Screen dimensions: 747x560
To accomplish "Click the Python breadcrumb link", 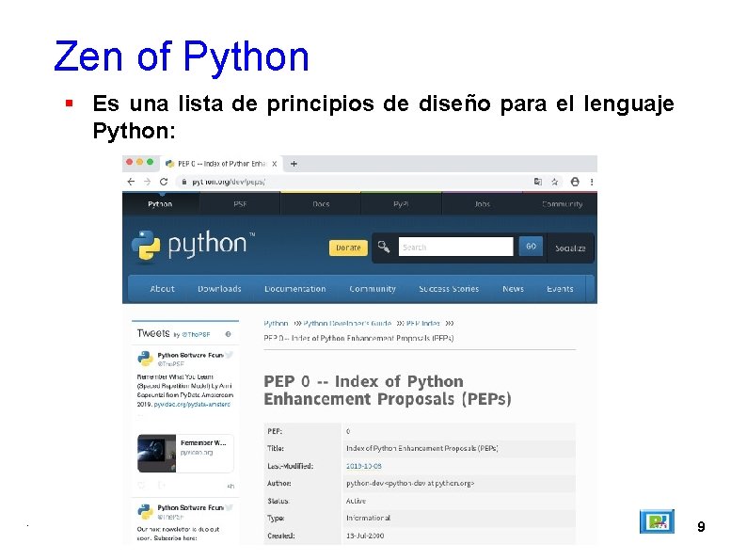I will (x=276, y=323).
